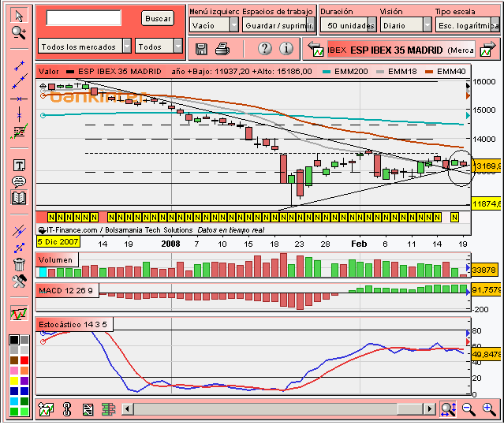Click the 13169 current price label
The width and height of the screenshot is (504, 425).
coord(487,166)
